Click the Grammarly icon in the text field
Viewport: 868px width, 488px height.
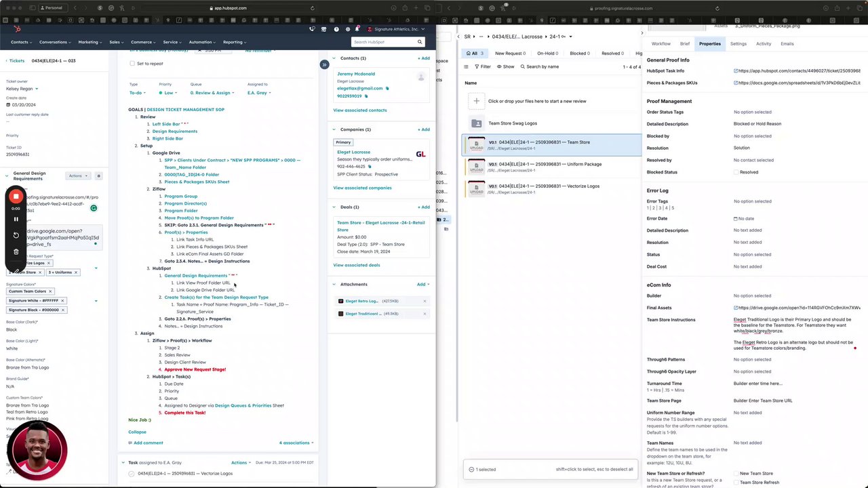point(94,208)
